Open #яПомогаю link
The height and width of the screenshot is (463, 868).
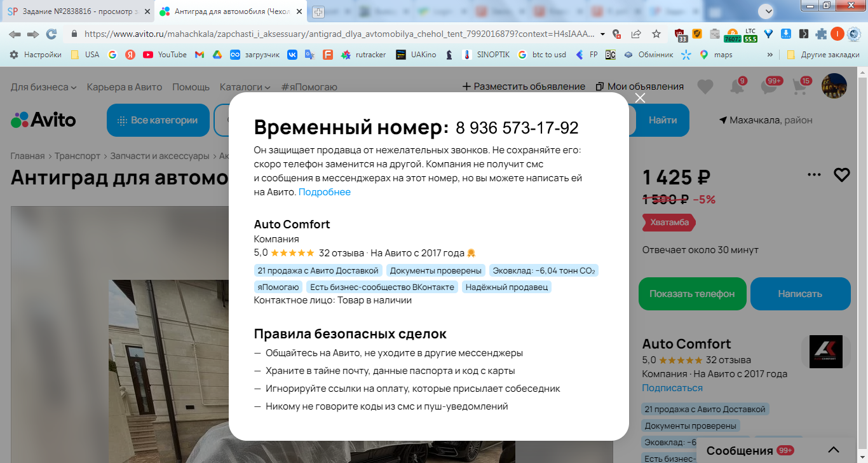coord(309,86)
